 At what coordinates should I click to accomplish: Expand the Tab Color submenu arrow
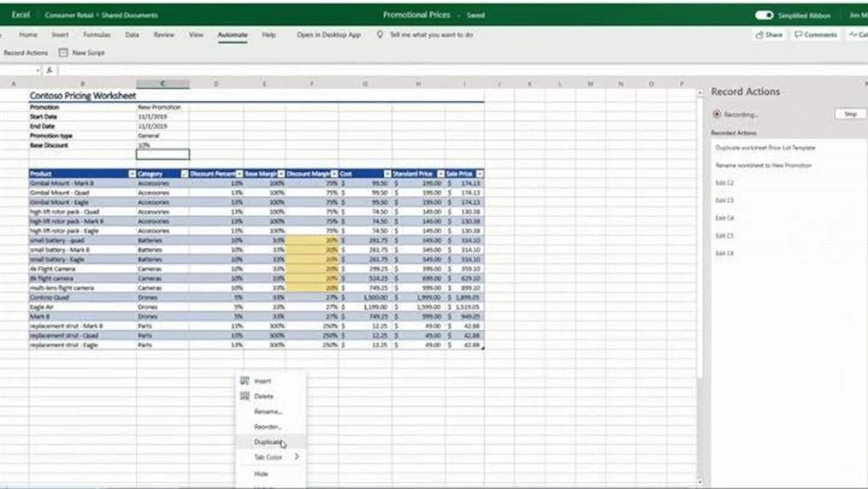(x=297, y=457)
